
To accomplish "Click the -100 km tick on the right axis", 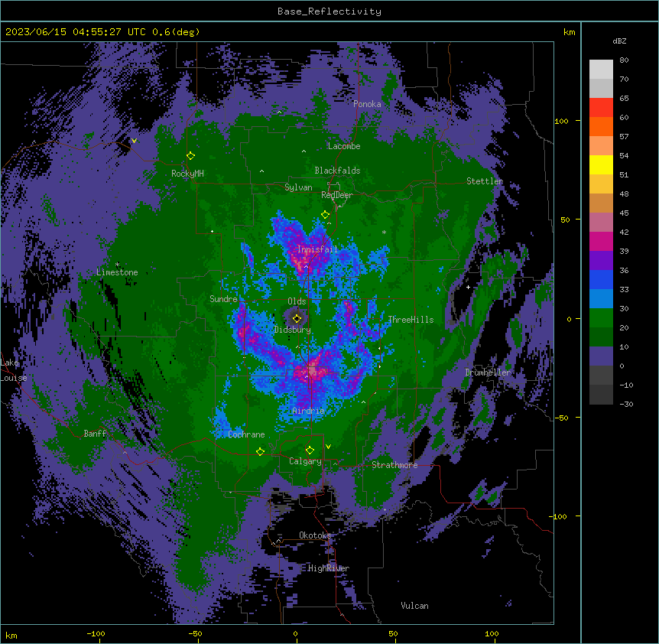I will point(559,516).
